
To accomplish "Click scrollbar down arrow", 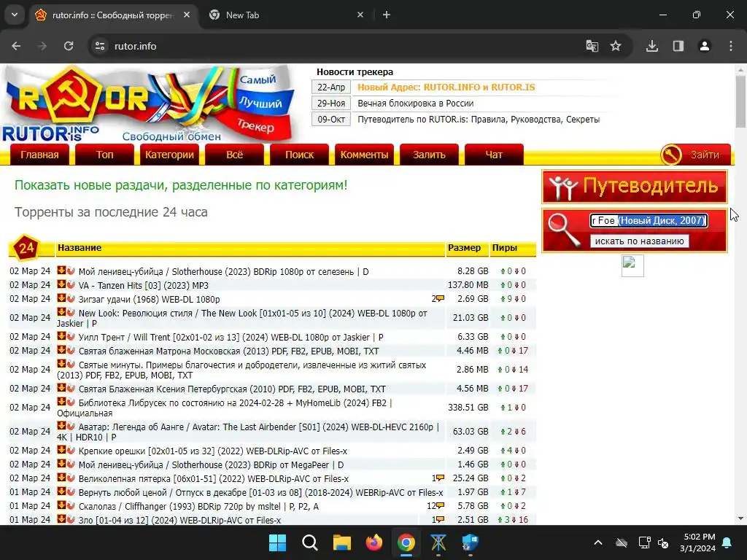I will pyautogui.click(x=740, y=518).
